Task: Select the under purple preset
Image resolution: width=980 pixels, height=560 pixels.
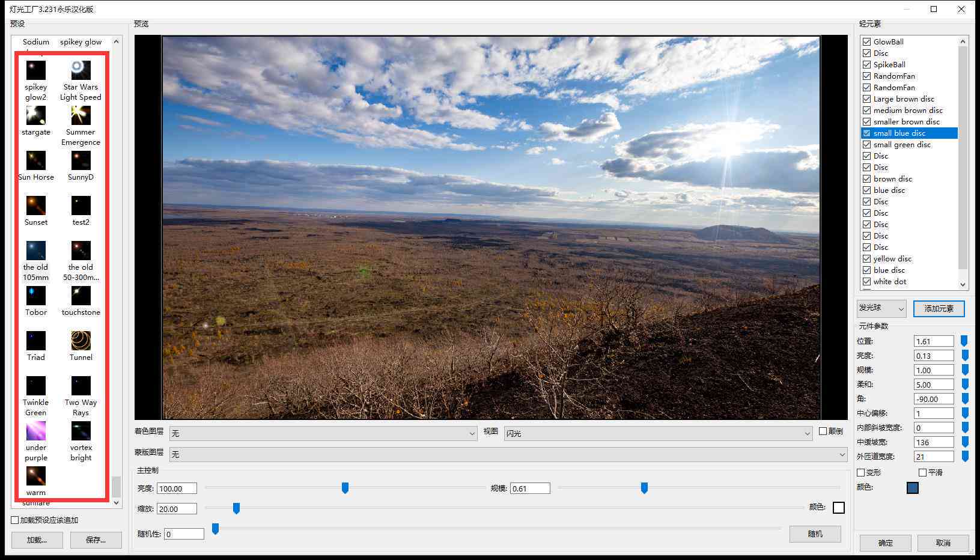Action: 36,431
